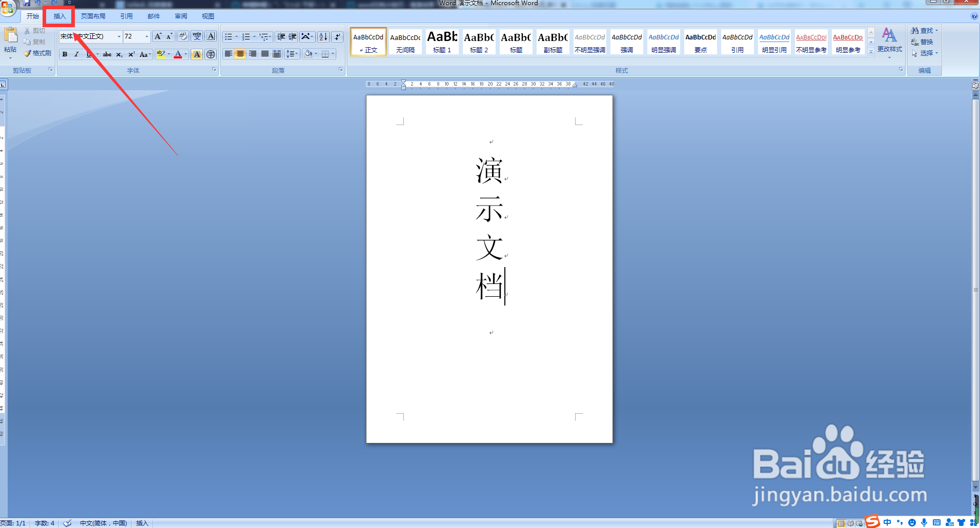The height and width of the screenshot is (528, 980).
Task: Toggle subscript formatting
Action: click(x=119, y=54)
